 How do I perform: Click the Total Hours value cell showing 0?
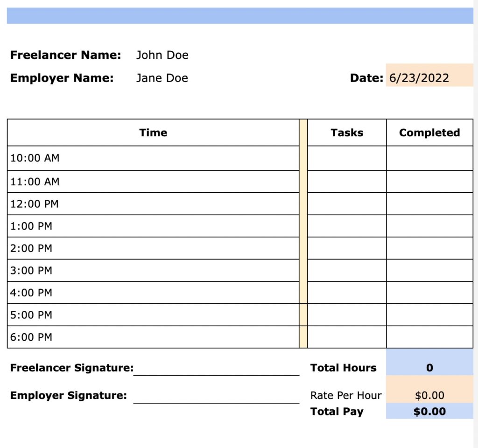point(429,367)
